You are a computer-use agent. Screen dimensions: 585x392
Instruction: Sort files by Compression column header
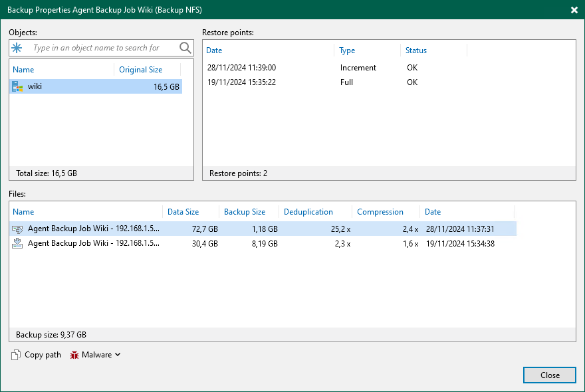pyautogui.click(x=380, y=212)
